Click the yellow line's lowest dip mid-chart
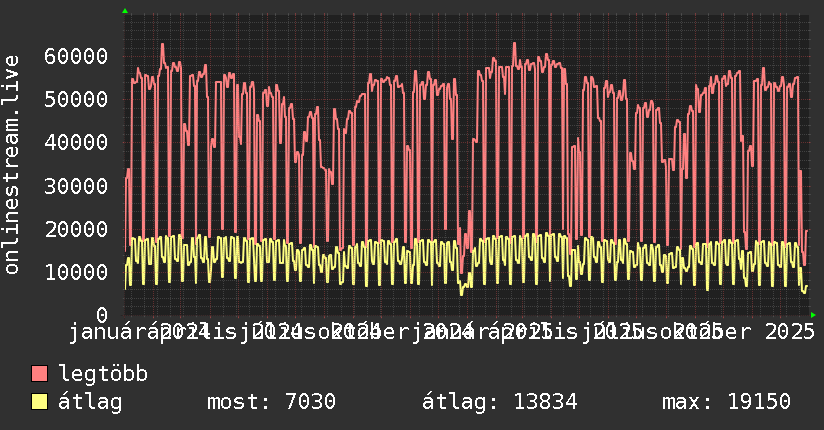The width and height of the screenshot is (824, 430). pyautogui.click(x=461, y=293)
